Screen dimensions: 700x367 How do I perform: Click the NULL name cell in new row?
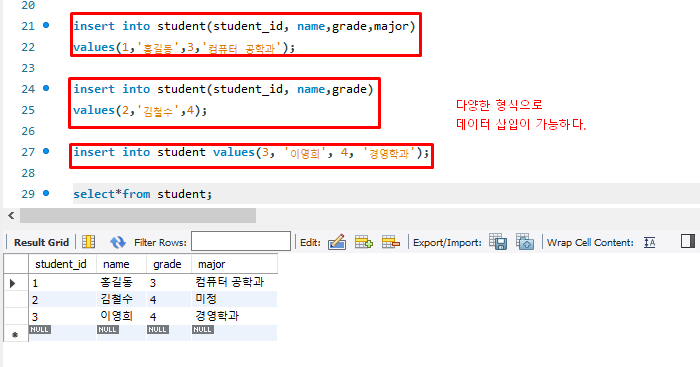pos(121,333)
